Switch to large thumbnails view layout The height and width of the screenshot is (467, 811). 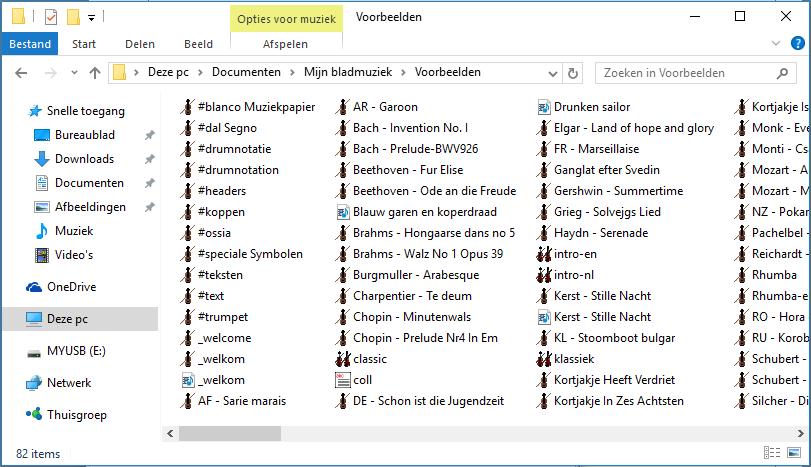click(794, 453)
